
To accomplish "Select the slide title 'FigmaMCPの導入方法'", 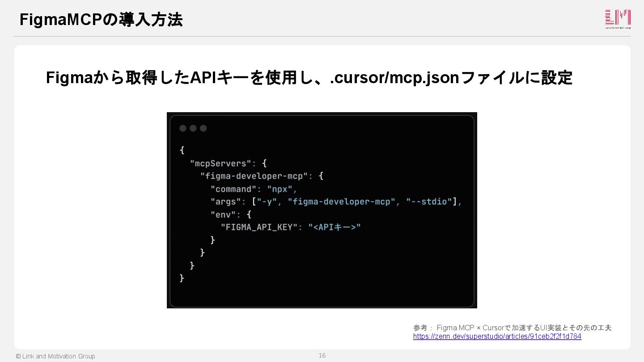I will [101, 20].
